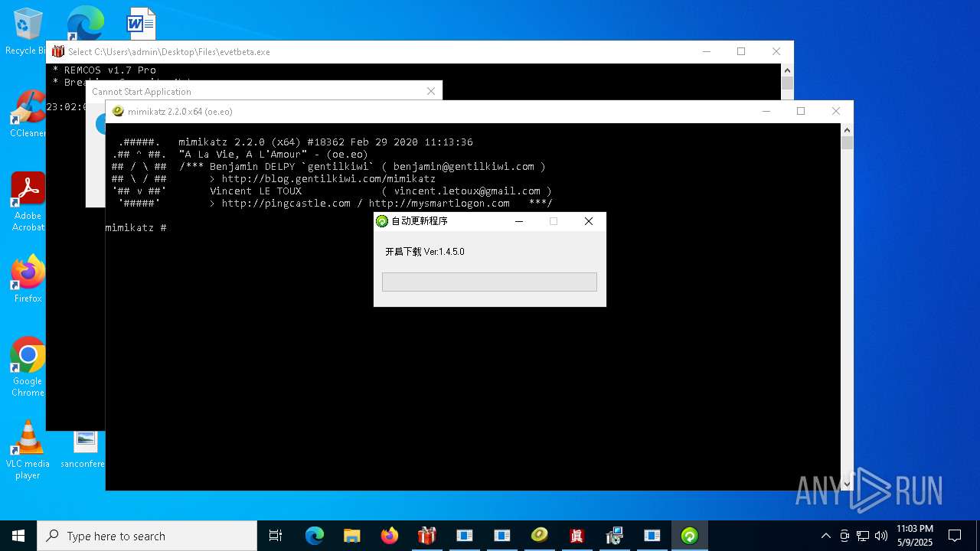The image size is (980, 551).
Task: Click the mimikatz scrollbar down arrow
Action: coord(847,484)
